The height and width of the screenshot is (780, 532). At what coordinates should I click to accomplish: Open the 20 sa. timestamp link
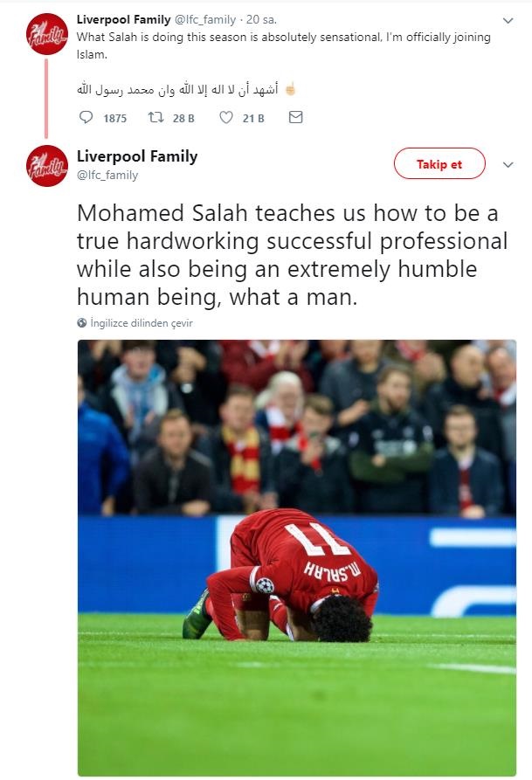[x=261, y=19]
